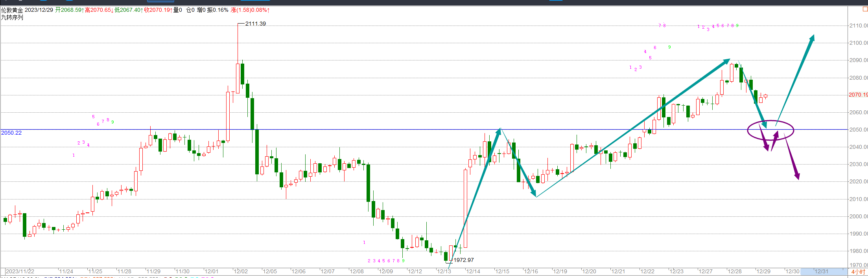Click the 1980.00 price axis label
Image resolution: width=868 pixels, height=278 pixels.
pos(858,251)
